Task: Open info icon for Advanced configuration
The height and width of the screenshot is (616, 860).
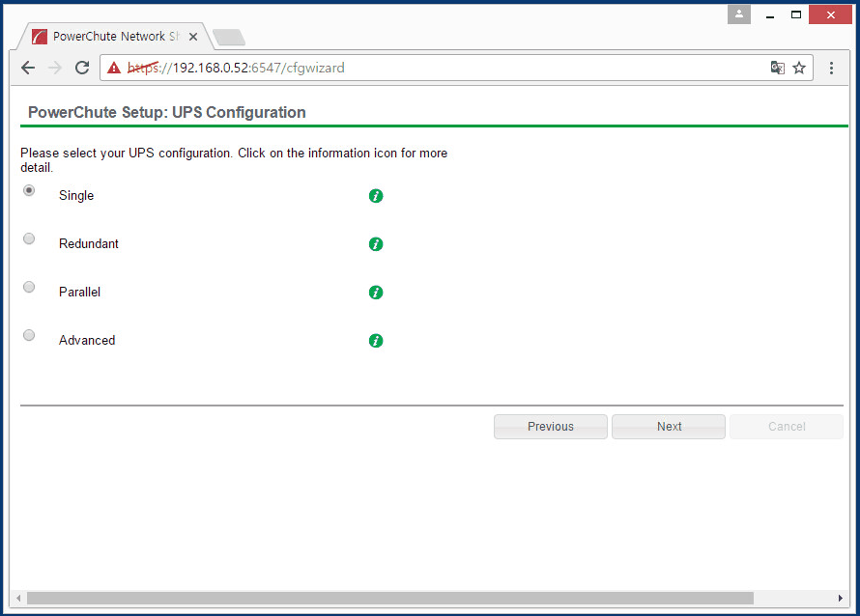Action: click(376, 340)
